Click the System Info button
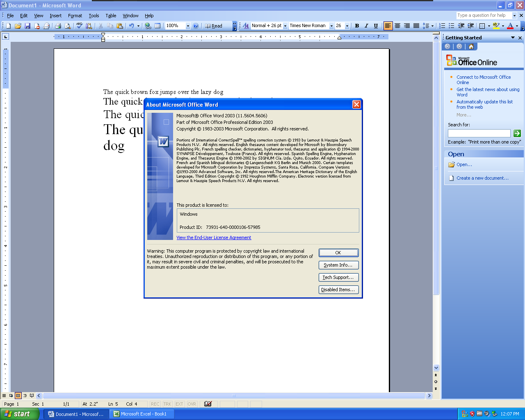The image size is (525, 420). coord(338,265)
